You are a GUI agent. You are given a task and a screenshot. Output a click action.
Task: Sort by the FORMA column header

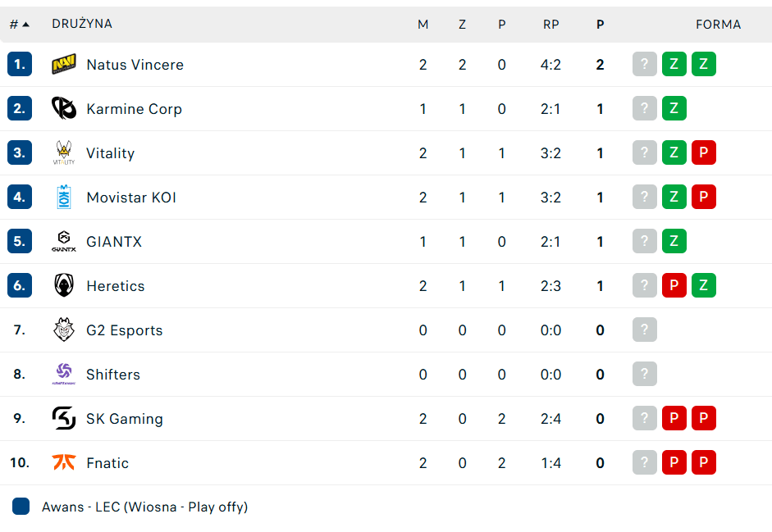719,24
